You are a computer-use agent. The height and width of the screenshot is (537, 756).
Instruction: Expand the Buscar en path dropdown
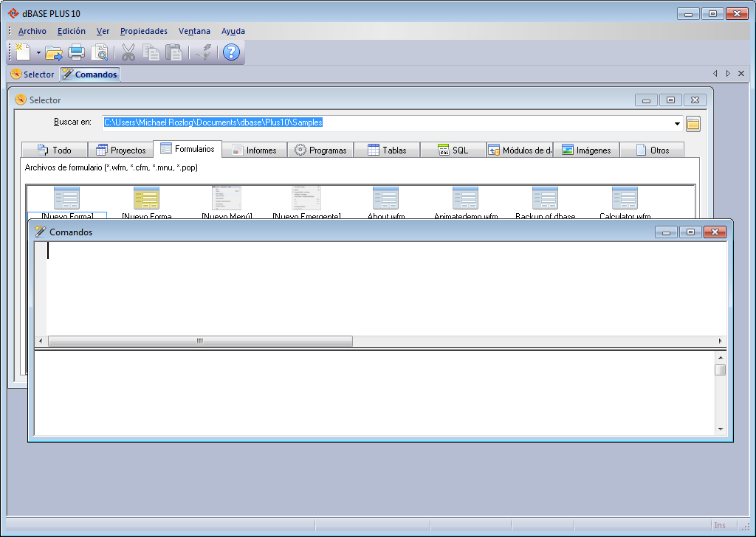click(x=677, y=124)
